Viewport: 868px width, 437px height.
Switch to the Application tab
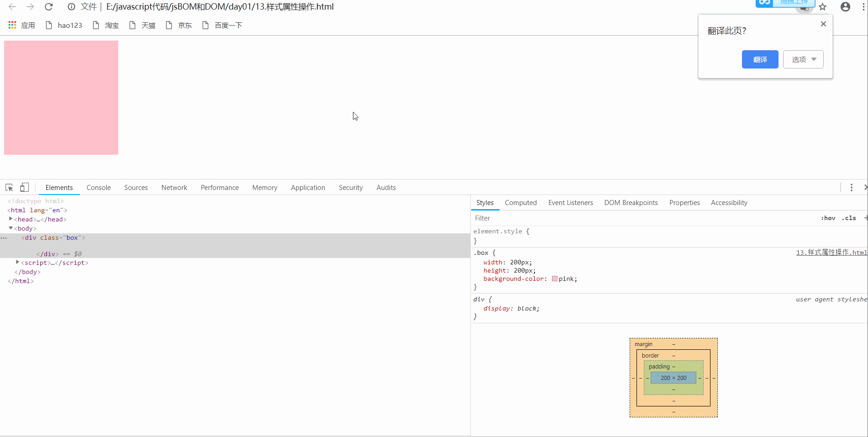click(308, 188)
